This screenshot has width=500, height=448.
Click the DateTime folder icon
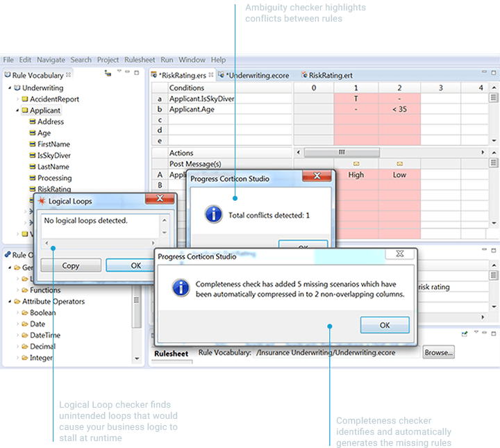(25, 335)
